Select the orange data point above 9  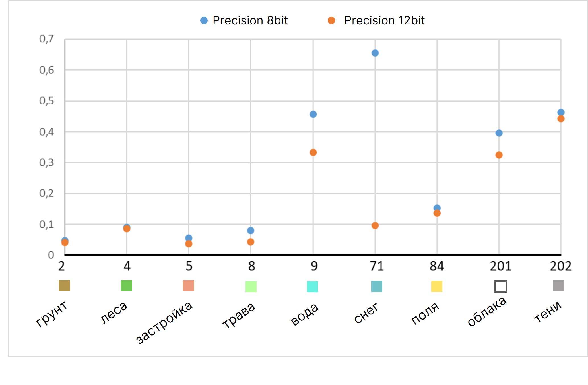[313, 153]
